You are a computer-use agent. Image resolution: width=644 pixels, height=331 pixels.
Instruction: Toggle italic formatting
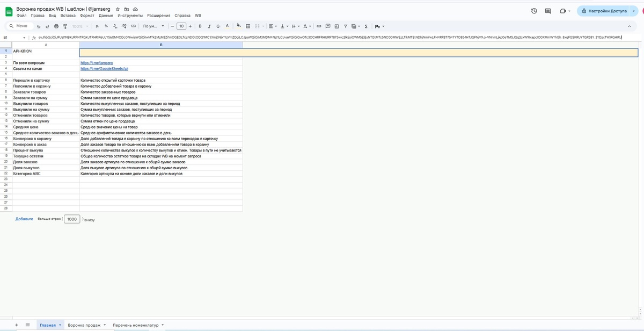[209, 26]
